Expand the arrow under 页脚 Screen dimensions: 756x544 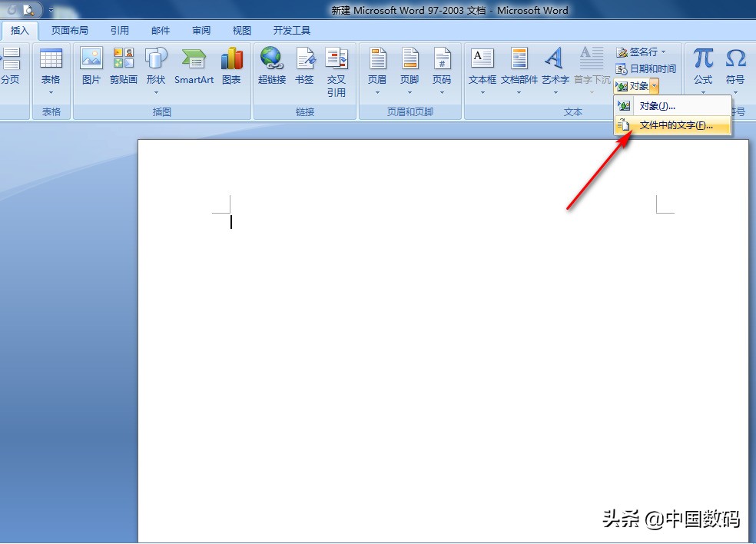click(409, 93)
